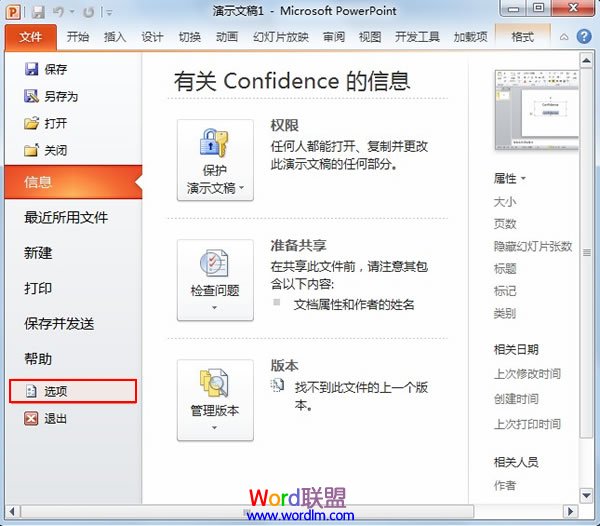Open the 检查问题 dropdown button
This screenshot has height=526, width=600.
(215, 280)
